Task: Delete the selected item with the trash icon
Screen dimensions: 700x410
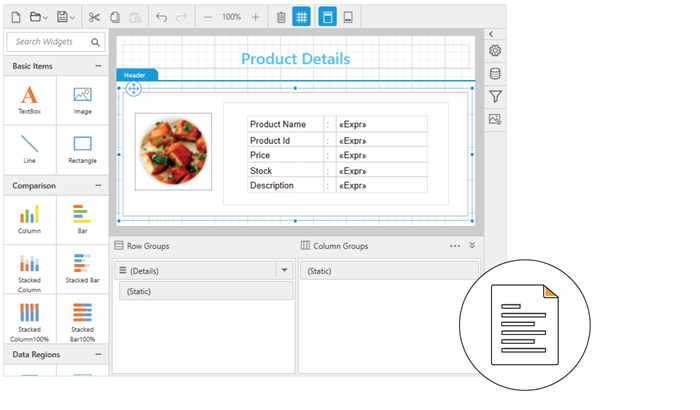Action: coord(281,17)
